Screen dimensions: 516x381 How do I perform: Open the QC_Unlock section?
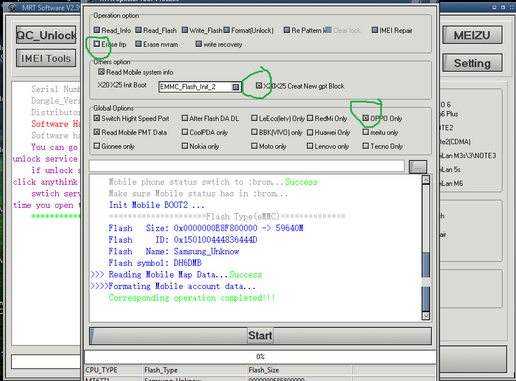coord(46,35)
